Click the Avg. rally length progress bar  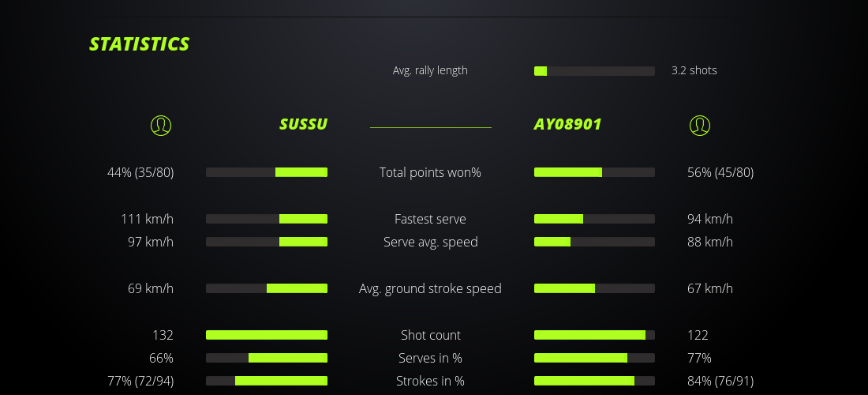coord(594,71)
